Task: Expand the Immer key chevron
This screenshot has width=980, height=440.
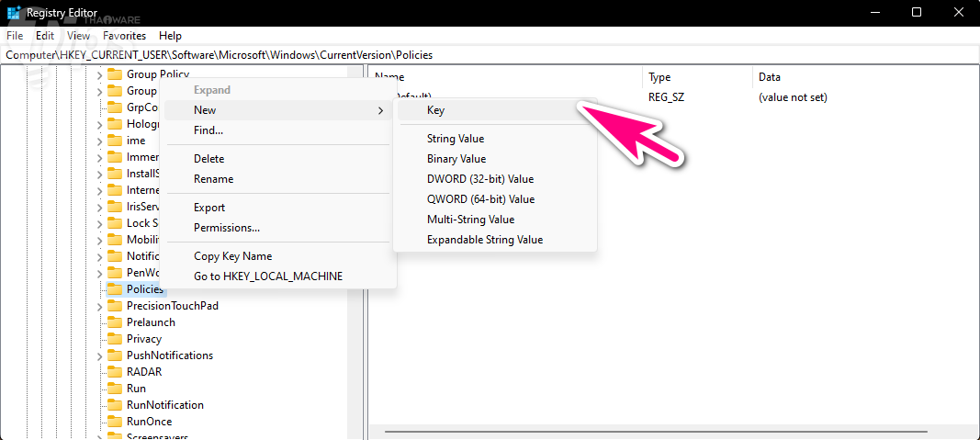Action: click(99, 157)
